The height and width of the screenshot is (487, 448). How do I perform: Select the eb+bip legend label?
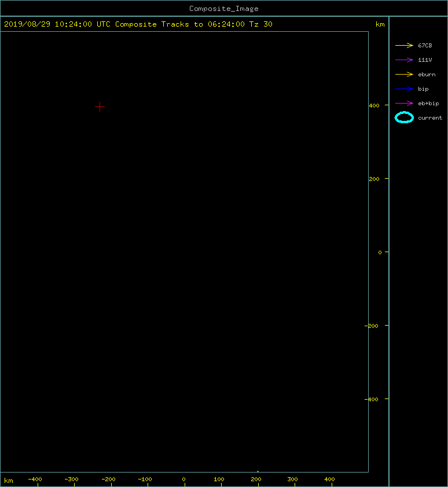click(x=428, y=104)
